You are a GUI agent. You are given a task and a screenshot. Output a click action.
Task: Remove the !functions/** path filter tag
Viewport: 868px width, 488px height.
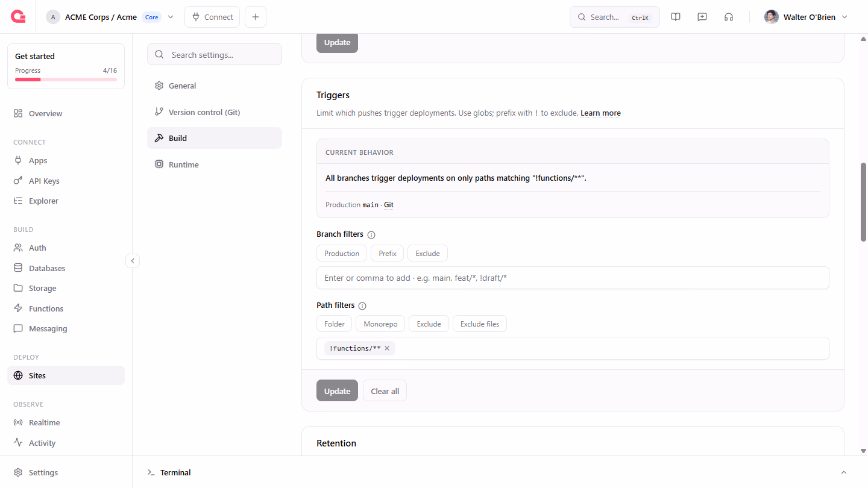(x=387, y=348)
